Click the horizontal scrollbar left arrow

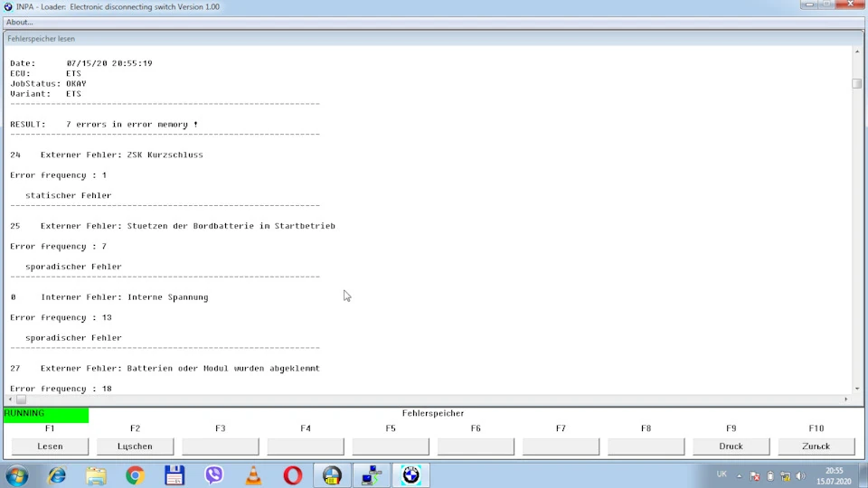coord(11,399)
